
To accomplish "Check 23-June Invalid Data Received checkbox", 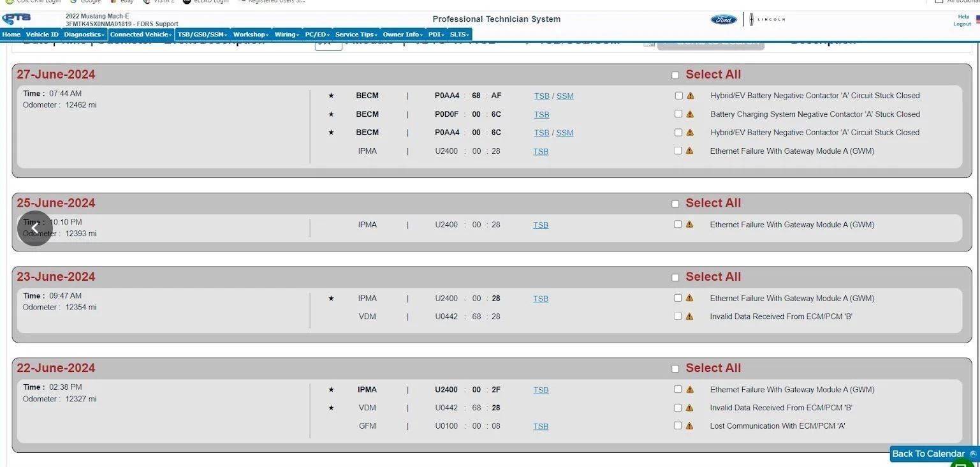I will (x=678, y=316).
